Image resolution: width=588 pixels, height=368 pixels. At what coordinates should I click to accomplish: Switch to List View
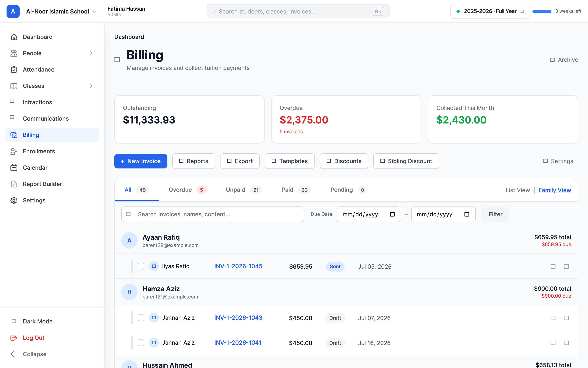pyautogui.click(x=518, y=190)
